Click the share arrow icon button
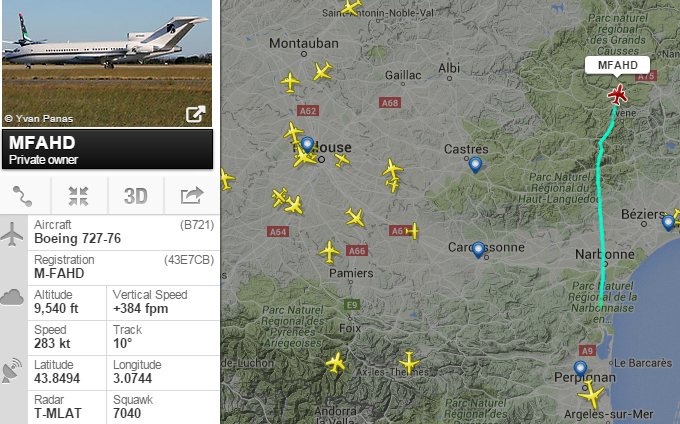Screen dimensions: 680x424 (x=192, y=196)
